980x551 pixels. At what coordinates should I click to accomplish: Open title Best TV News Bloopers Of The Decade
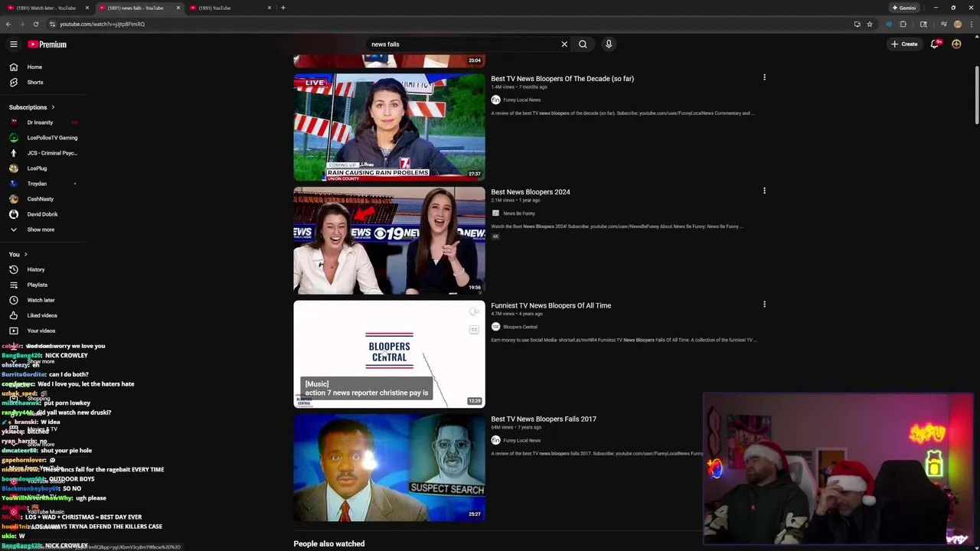562,79
